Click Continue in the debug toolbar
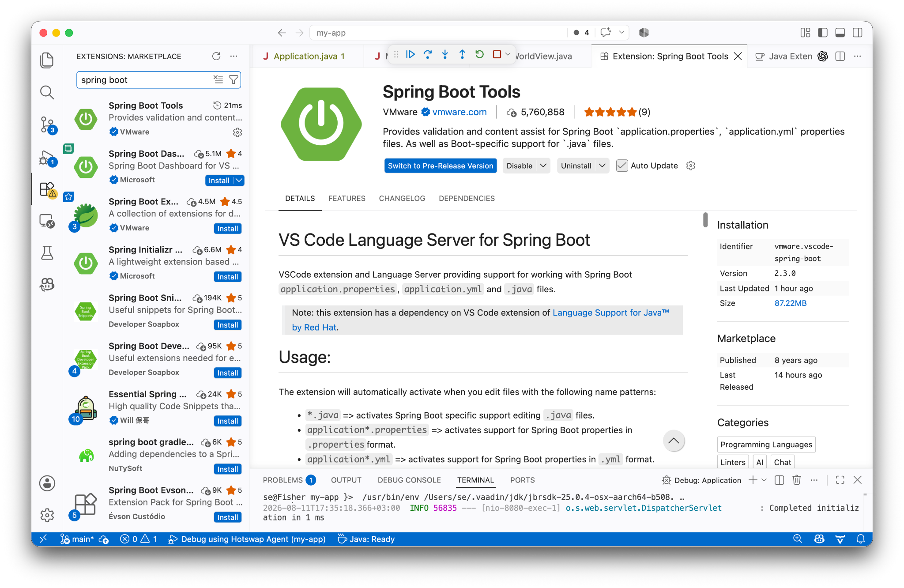This screenshot has height=588, width=904. 411,54
